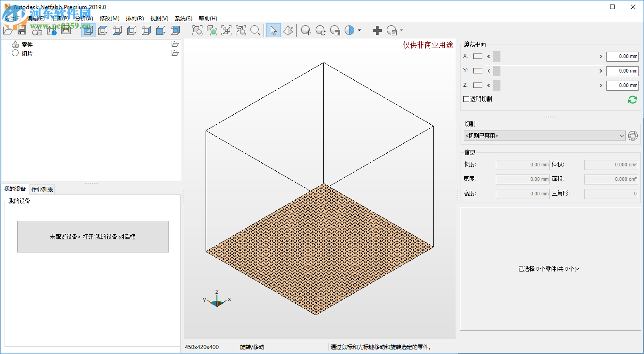Open the 视图 menu

(159, 18)
